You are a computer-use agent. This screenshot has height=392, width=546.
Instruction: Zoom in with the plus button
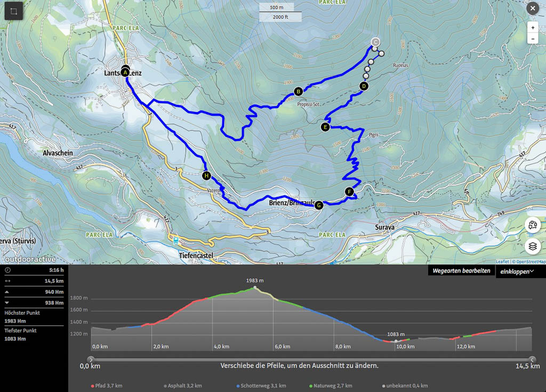533,27
